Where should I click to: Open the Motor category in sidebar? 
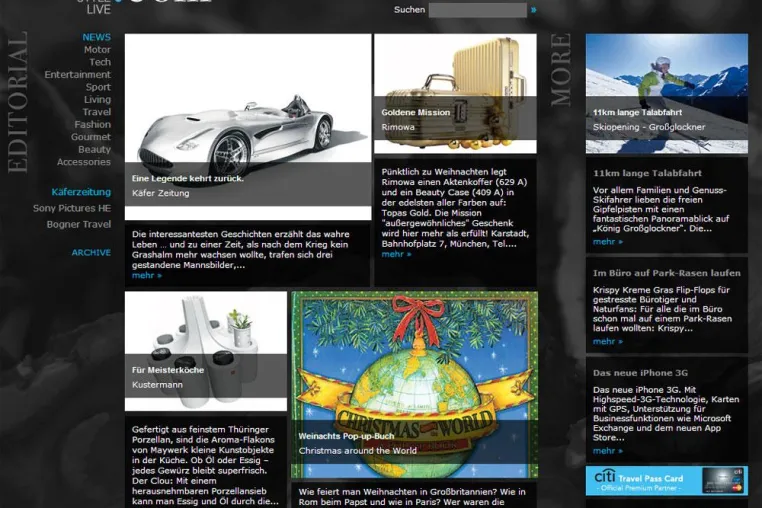point(97,50)
